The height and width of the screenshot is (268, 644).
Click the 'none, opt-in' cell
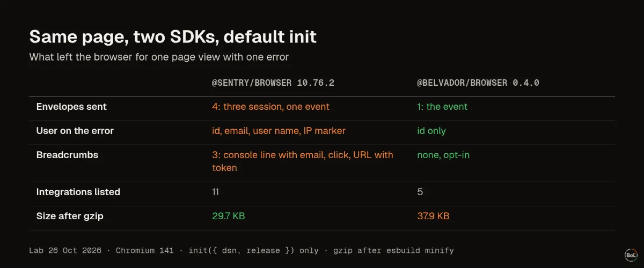(x=443, y=155)
